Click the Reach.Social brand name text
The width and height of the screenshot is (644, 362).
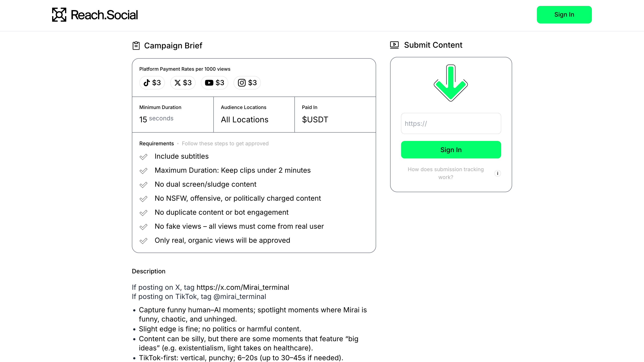pos(104,15)
